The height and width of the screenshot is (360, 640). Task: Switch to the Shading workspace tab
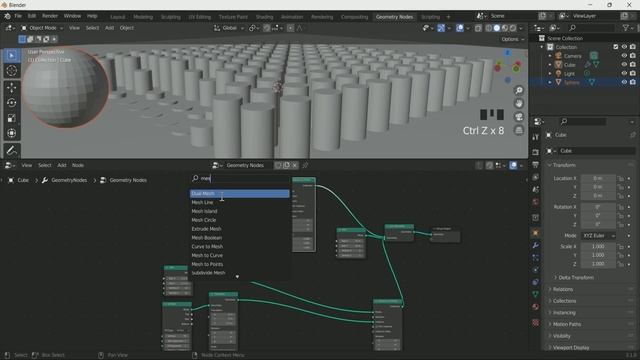point(264,17)
